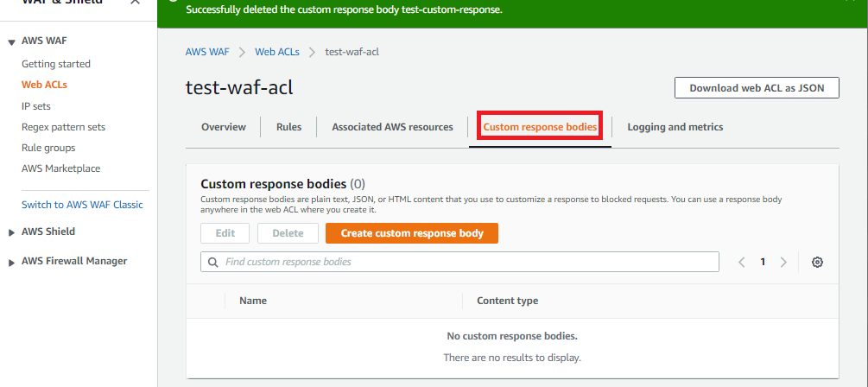The width and height of the screenshot is (868, 387).
Task: Open Regex pattern sets page
Action: (63, 127)
